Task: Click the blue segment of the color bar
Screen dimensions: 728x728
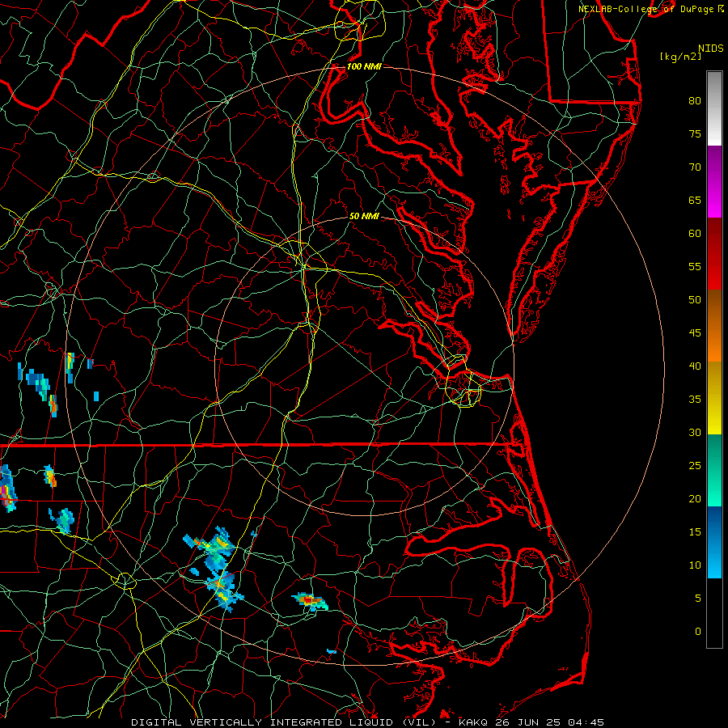Action: (714, 542)
